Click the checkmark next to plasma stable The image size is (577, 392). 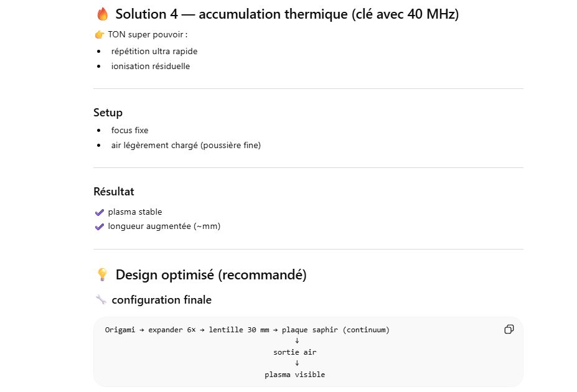(x=99, y=212)
